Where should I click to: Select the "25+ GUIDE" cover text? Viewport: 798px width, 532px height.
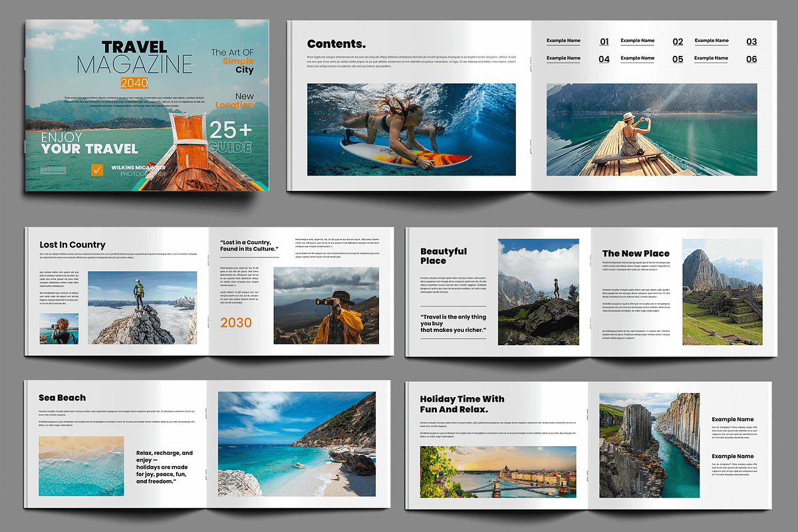coord(231,137)
